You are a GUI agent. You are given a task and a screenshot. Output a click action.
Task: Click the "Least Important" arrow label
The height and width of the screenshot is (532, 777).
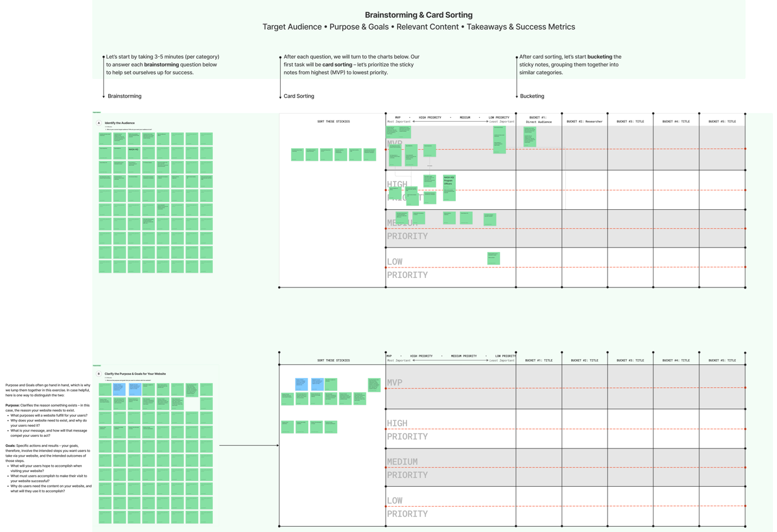click(x=502, y=121)
